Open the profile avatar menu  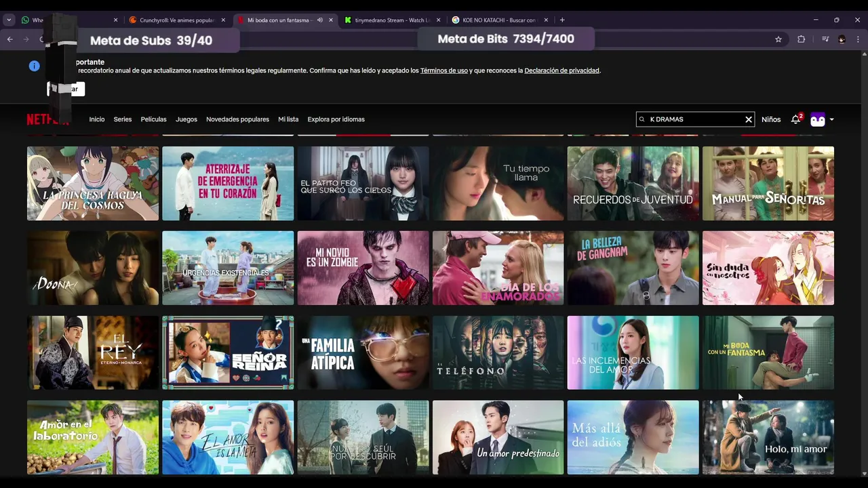click(818, 119)
